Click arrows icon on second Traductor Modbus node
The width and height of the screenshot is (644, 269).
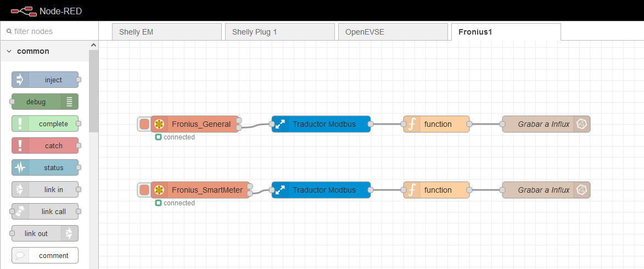280,190
